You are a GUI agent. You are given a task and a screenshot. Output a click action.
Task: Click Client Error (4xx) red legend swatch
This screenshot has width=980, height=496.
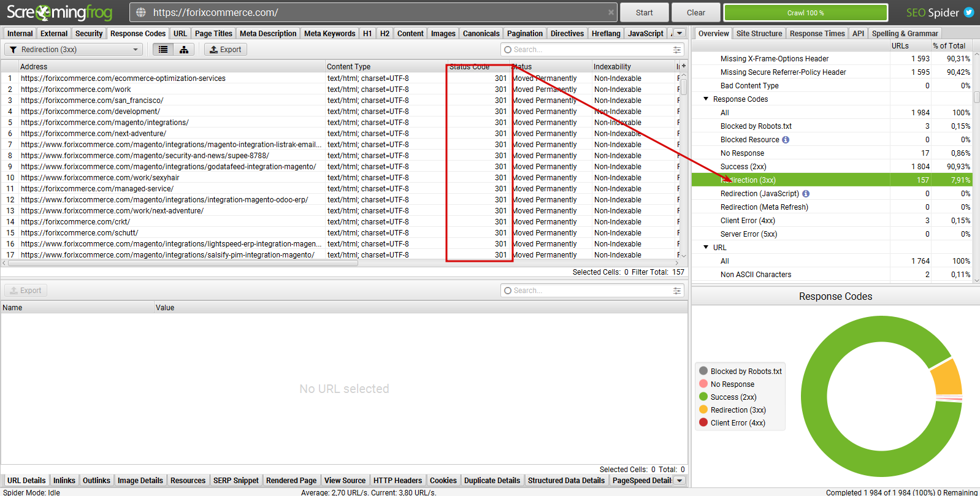tap(703, 422)
